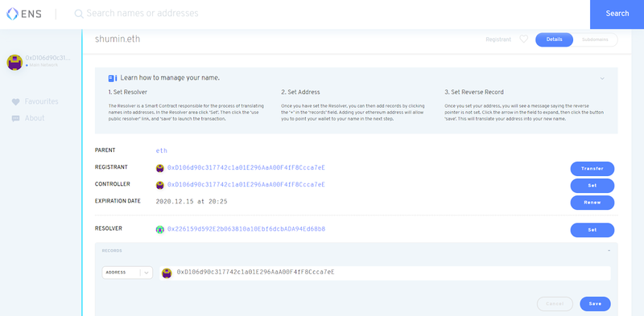Viewport: 644px width, 316px height.
Task: Click the Transfer button
Action: click(x=592, y=169)
